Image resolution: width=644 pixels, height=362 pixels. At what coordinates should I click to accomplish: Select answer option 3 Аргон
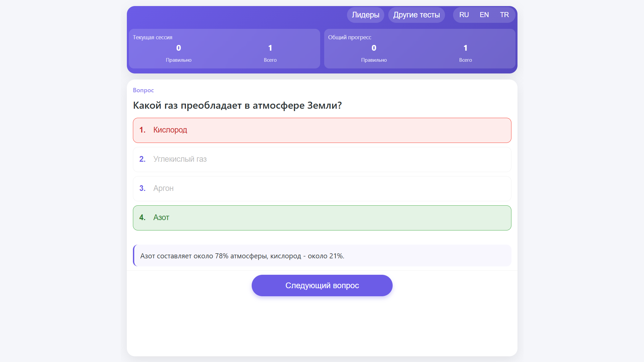click(321, 188)
